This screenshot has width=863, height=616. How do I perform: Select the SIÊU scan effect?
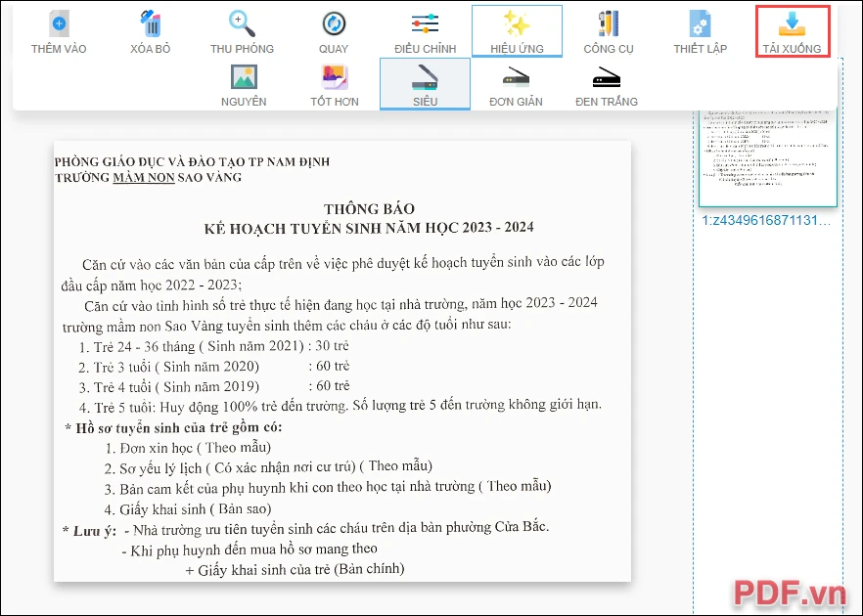[425, 85]
